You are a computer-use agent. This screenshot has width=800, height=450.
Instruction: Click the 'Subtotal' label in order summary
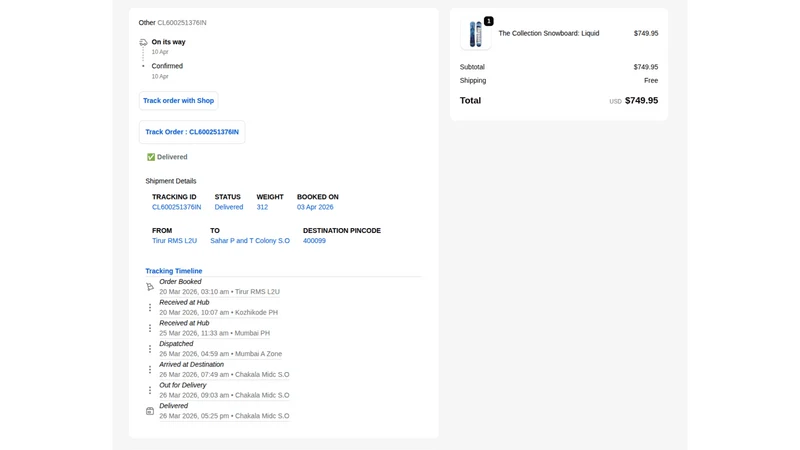472,67
